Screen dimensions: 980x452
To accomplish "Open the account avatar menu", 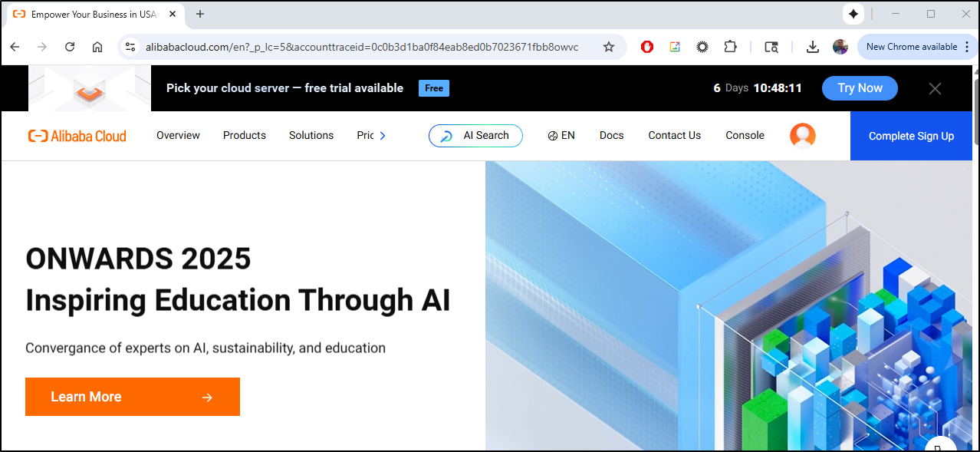I will (x=803, y=135).
